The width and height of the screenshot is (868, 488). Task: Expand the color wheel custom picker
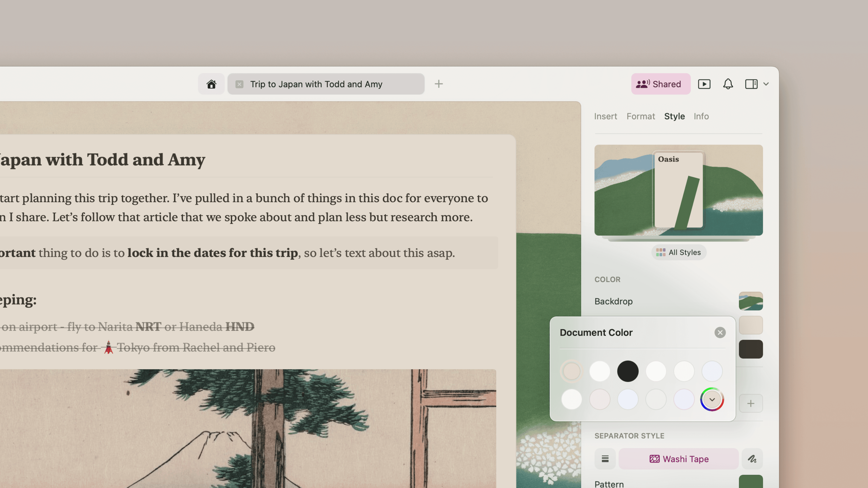(712, 399)
